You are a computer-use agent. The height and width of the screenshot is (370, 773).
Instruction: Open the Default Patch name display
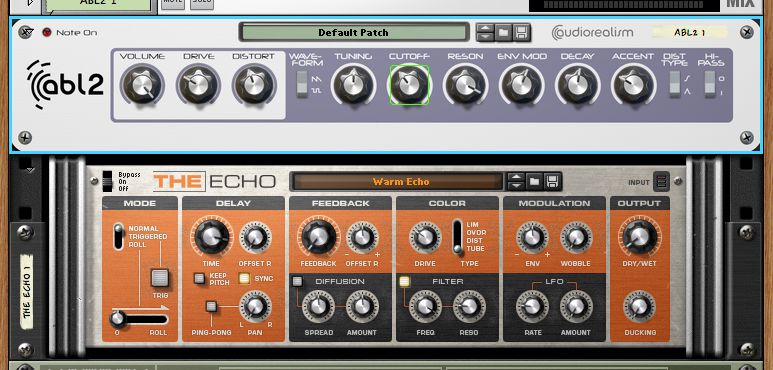[x=353, y=33]
